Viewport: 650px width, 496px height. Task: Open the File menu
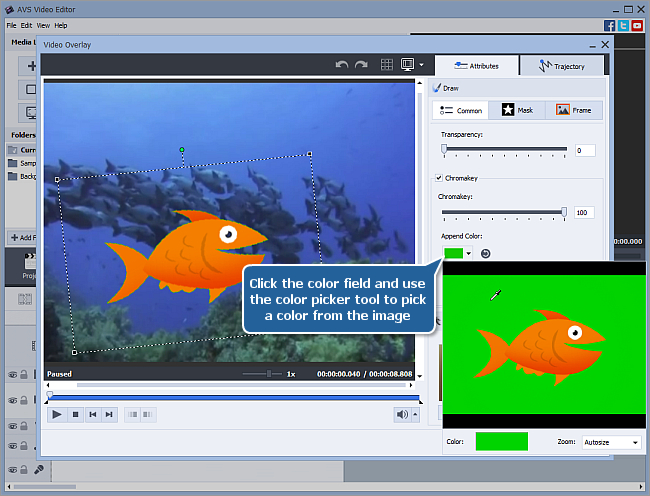click(11, 26)
